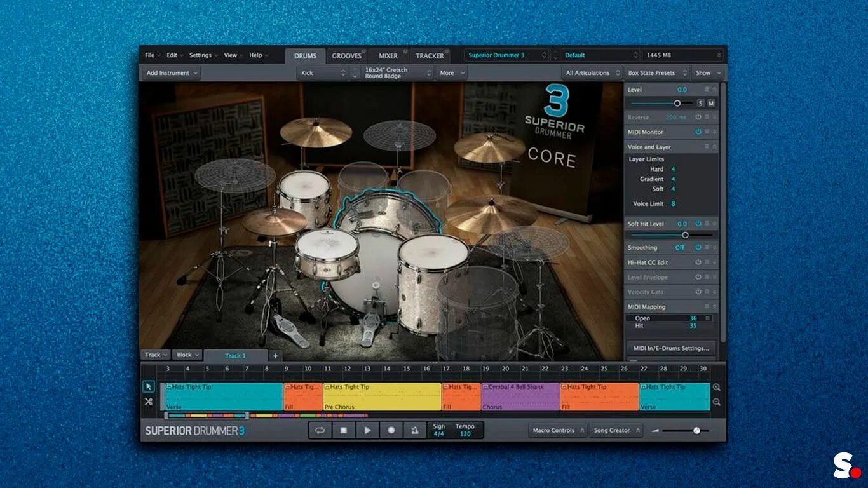Open the MIDI Monitor section menu icon
Viewport: 868px width, 488px height.
[706, 132]
